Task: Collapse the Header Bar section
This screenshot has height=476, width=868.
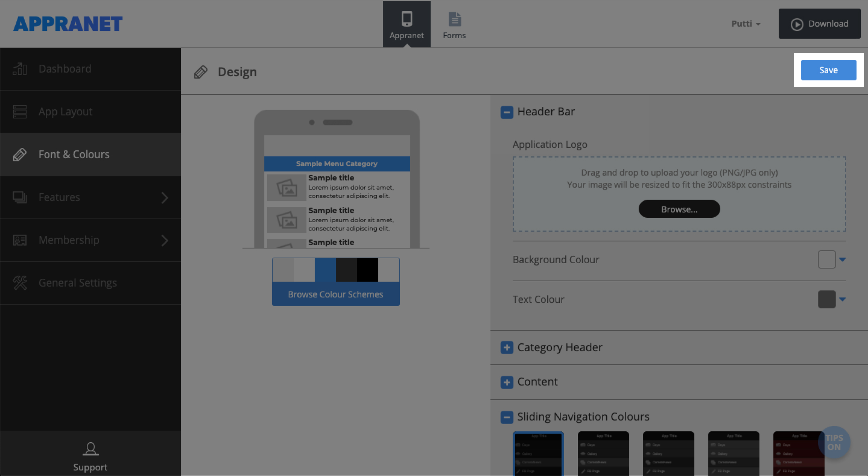Action: 506,112
